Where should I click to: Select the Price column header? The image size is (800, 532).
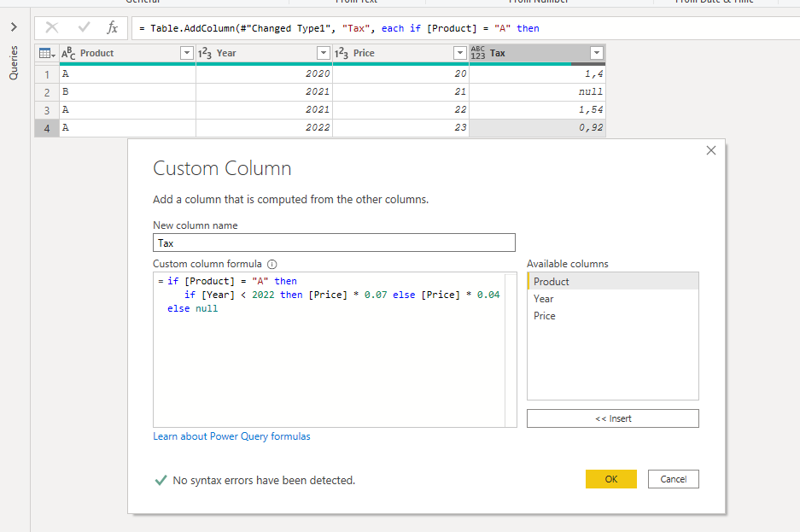(x=401, y=53)
